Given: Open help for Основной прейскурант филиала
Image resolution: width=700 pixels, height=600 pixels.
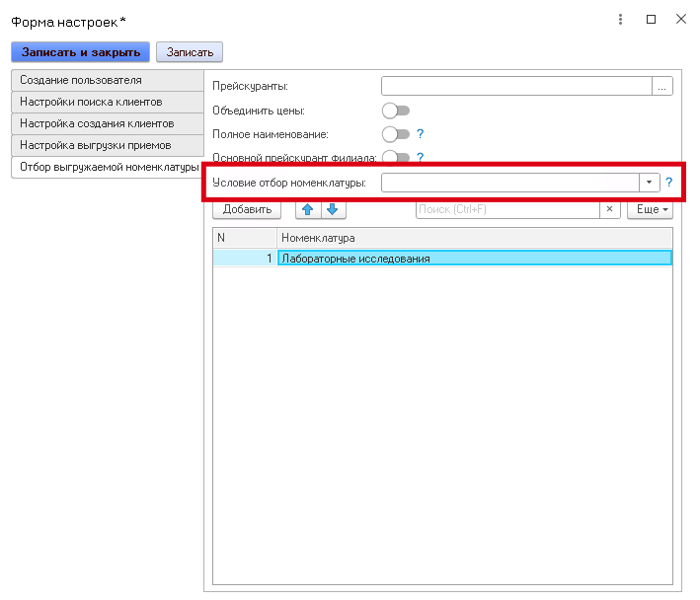Looking at the screenshot, I should 420,157.
